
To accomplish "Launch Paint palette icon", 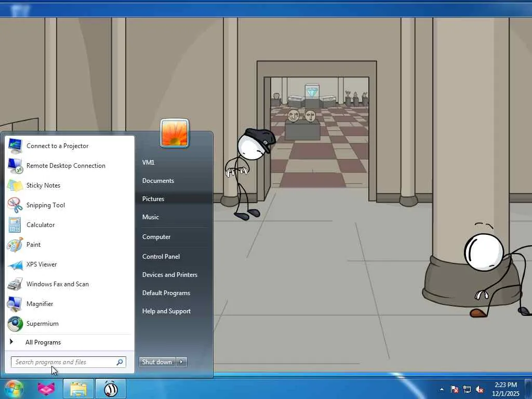I will tap(15, 245).
